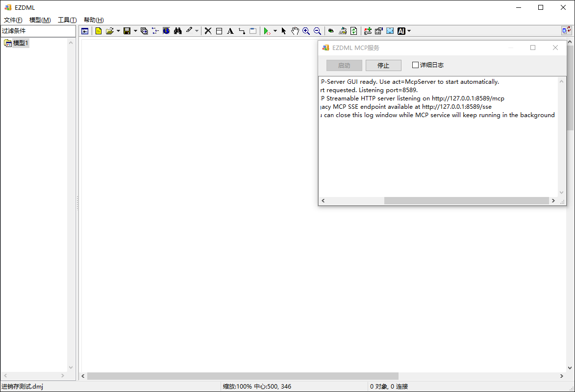Open dropdown arrow next to run play icon

275,31
